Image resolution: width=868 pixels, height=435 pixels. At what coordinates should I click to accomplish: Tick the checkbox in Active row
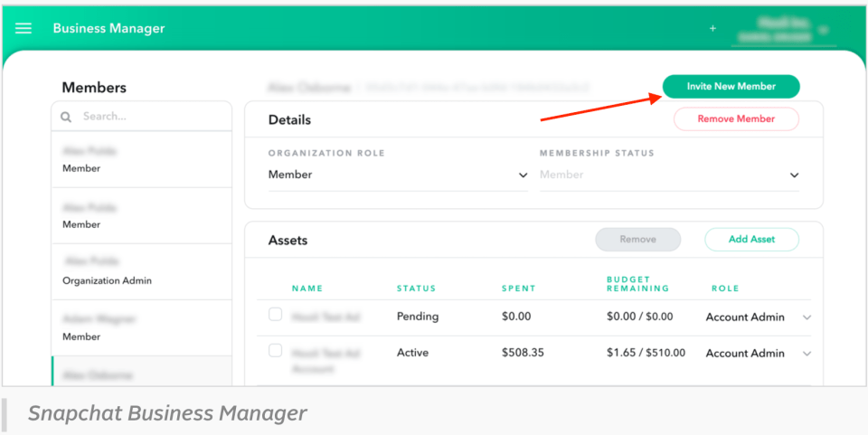point(275,351)
